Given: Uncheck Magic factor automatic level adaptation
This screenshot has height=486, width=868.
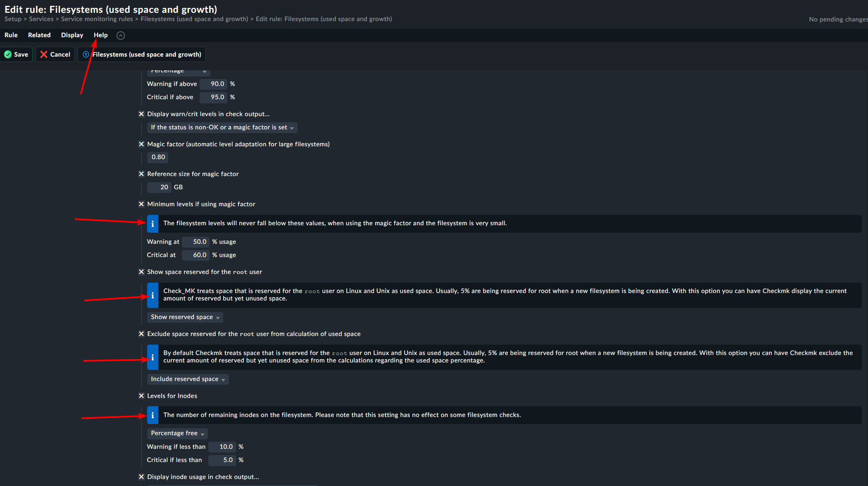Looking at the screenshot, I should click(x=141, y=144).
